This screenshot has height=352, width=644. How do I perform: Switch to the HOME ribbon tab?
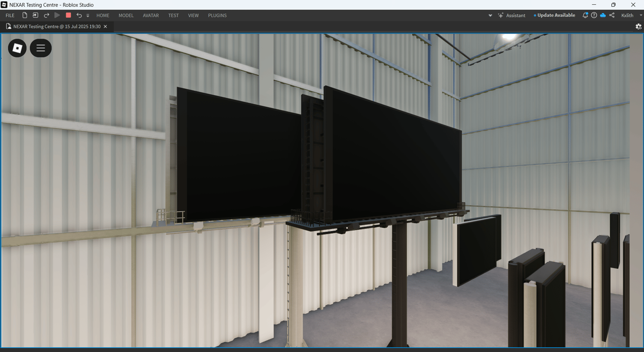coord(103,15)
